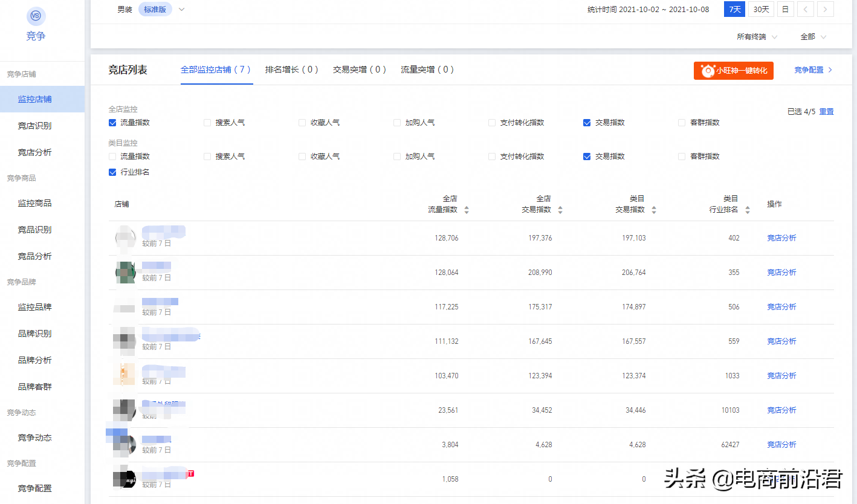Open the 全部 filter dropdown
The height and width of the screenshot is (504, 857).
click(813, 37)
